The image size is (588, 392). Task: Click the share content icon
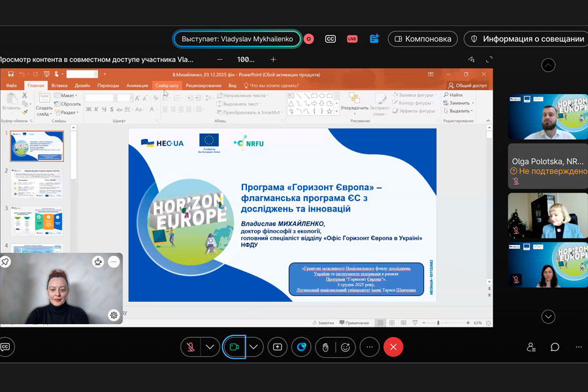tap(278, 347)
